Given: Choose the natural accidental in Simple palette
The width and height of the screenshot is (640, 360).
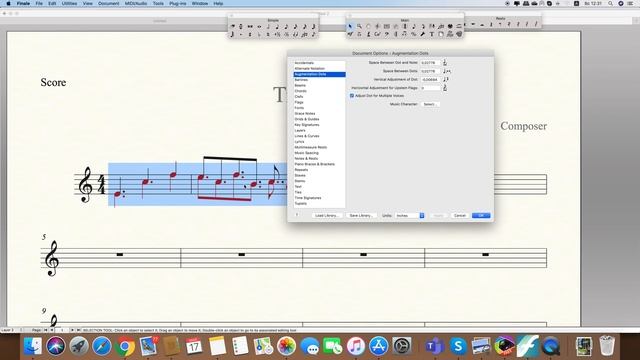Looking at the screenshot, I should 268,35.
